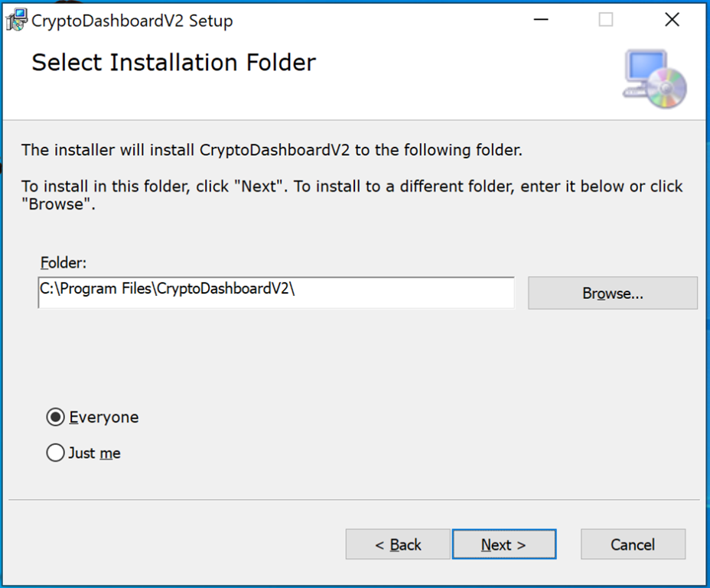Enable installation for Everyone
This screenshot has height=588, width=710.
[x=54, y=417]
